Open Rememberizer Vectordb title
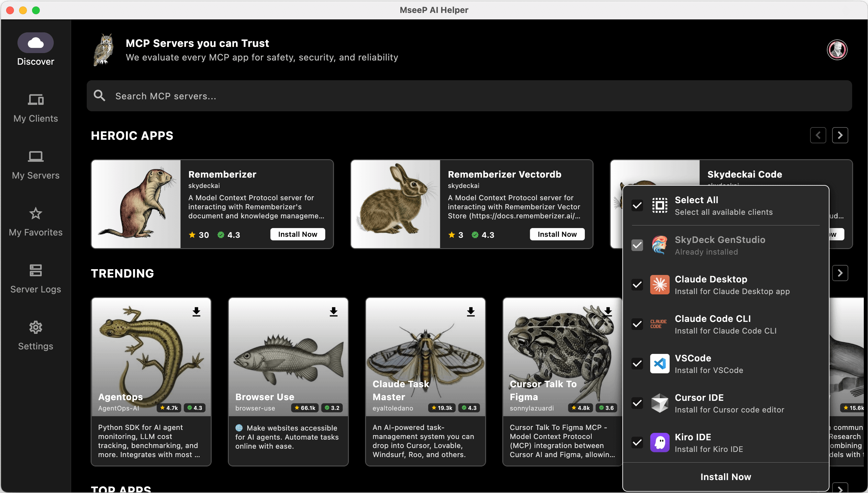This screenshot has width=868, height=493. tap(505, 174)
